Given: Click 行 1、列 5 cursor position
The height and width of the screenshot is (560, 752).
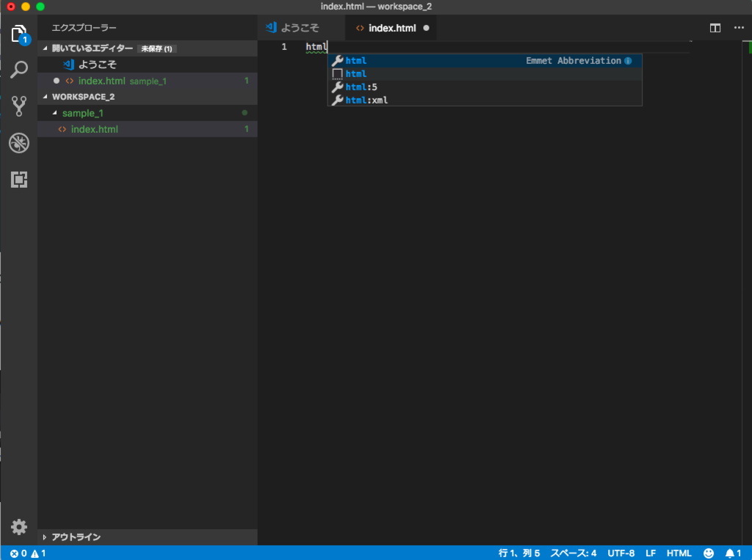Looking at the screenshot, I should pyautogui.click(x=519, y=553).
